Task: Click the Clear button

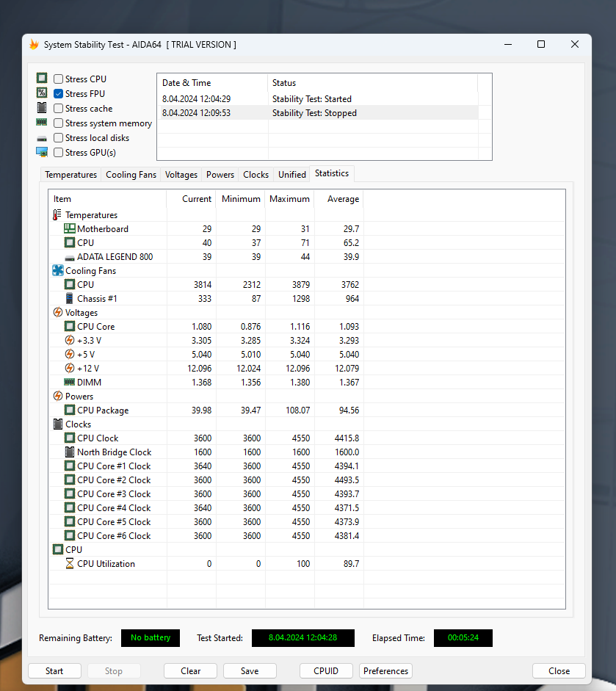Action: point(190,670)
